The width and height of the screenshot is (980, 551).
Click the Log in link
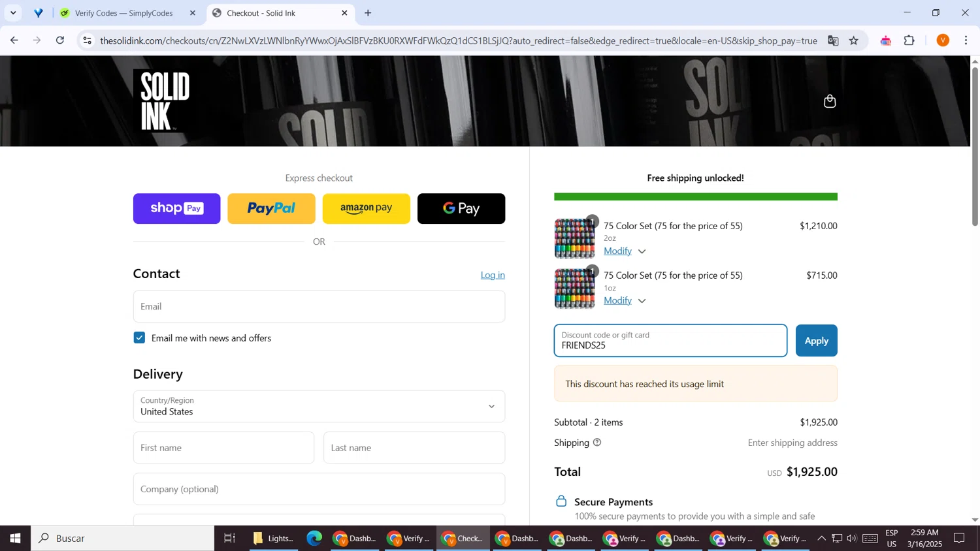tap(493, 275)
